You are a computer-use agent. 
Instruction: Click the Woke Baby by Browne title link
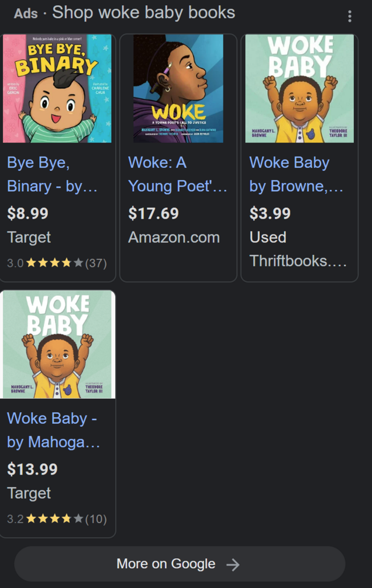297,174
